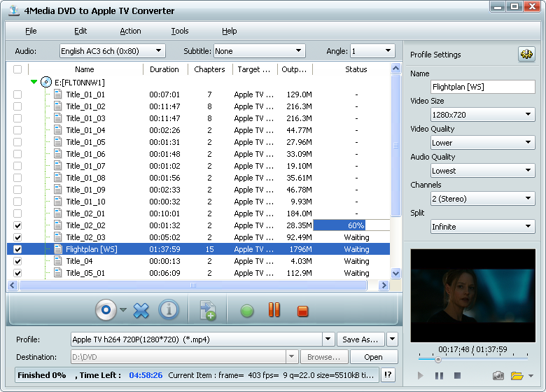This screenshot has width=546, height=392.
Task: Collapse the E:[FLT0NNW1] disc tree
Action: pos(34,82)
